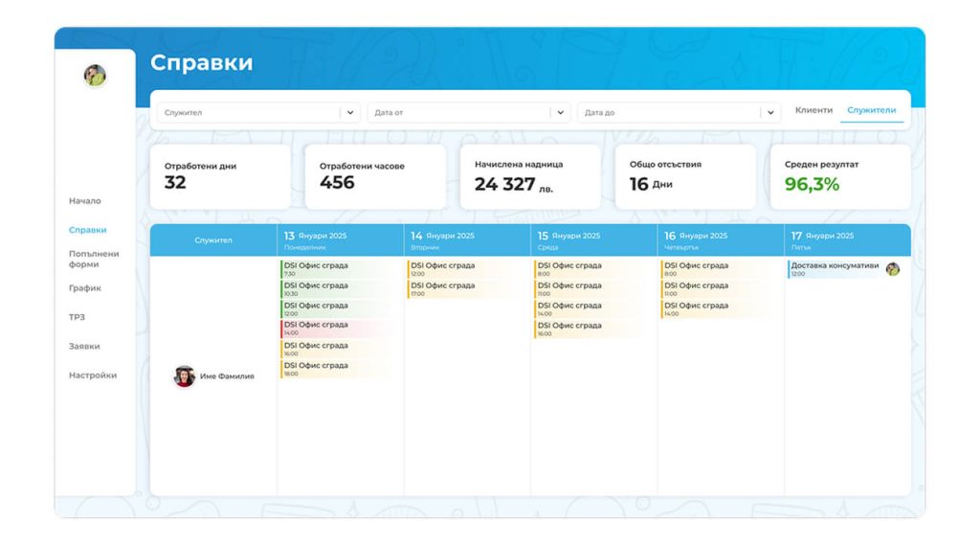
Task: Open Заявки in the sidebar
Action: (84, 346)
